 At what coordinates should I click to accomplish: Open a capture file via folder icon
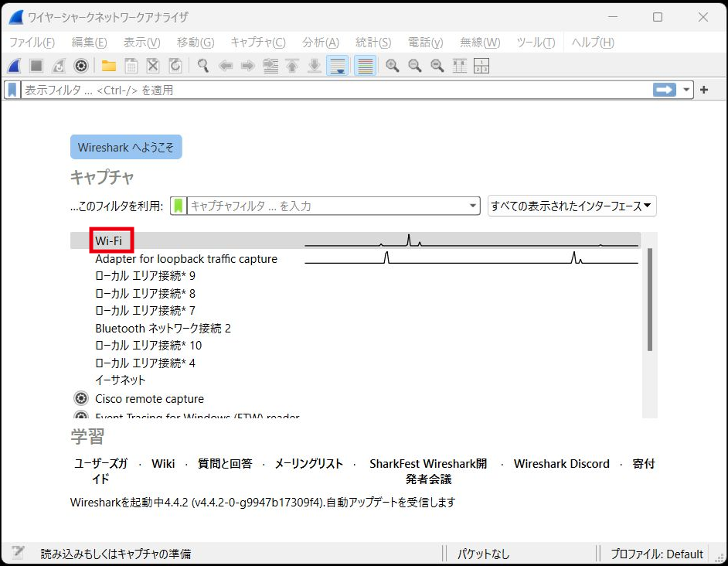[x=108, y=66]
